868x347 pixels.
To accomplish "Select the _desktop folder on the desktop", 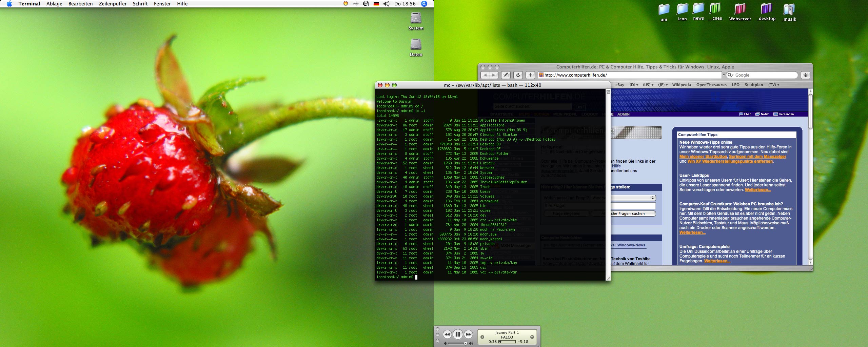I will (x=766, y=12).
